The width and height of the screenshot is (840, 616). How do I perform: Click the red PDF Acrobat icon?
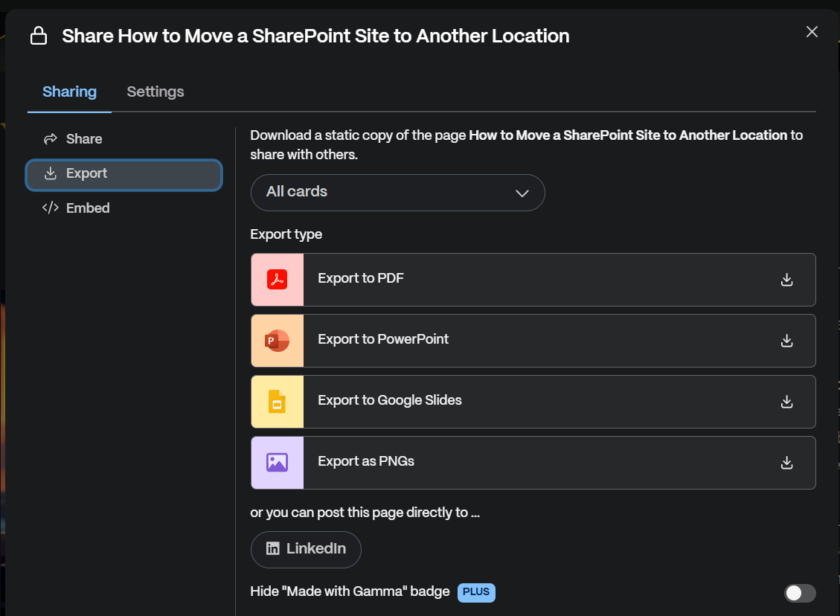[277, 280]
